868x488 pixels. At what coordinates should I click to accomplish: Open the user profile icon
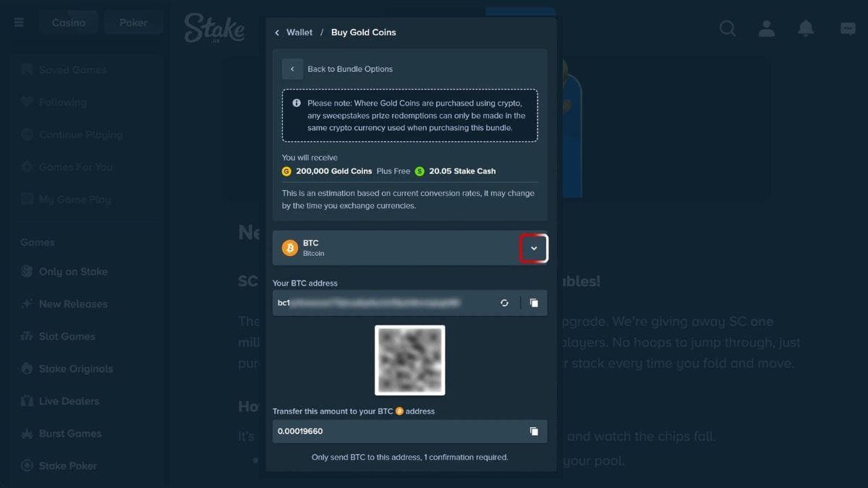(767, 28)
